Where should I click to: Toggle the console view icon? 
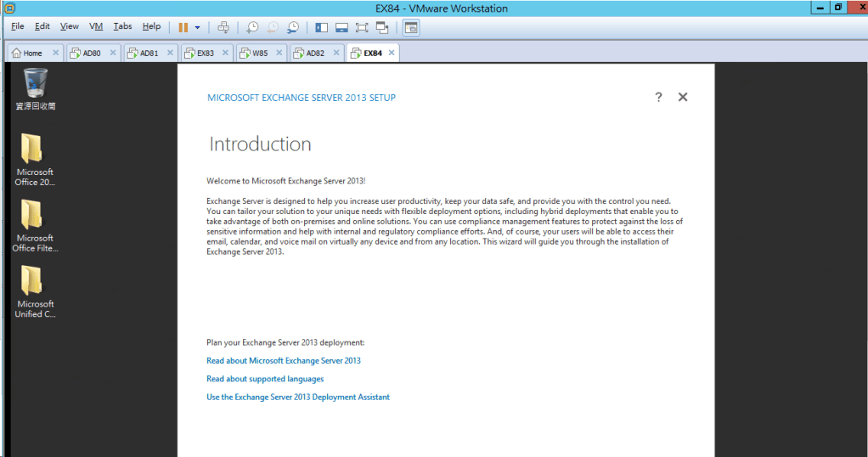click(411, 27)
